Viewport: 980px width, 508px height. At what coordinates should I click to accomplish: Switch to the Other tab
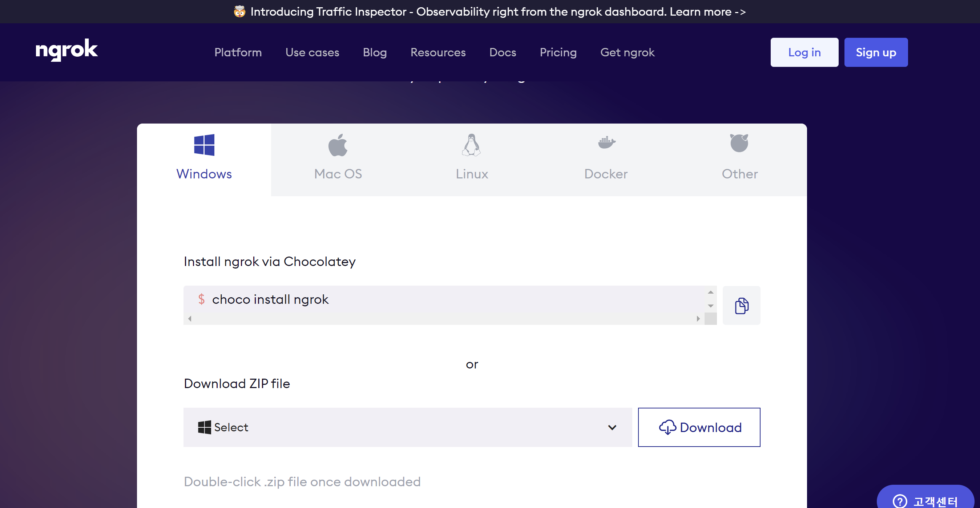coord(740,160)
